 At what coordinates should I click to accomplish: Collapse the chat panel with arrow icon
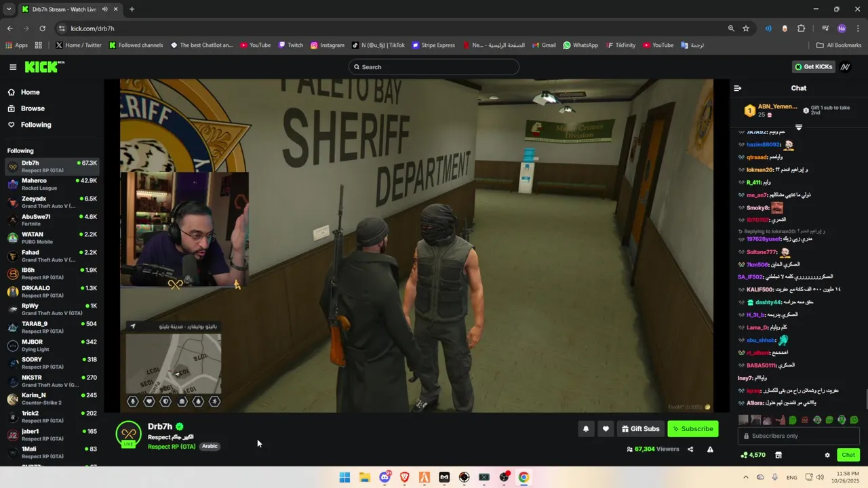[x=738, y=88]
